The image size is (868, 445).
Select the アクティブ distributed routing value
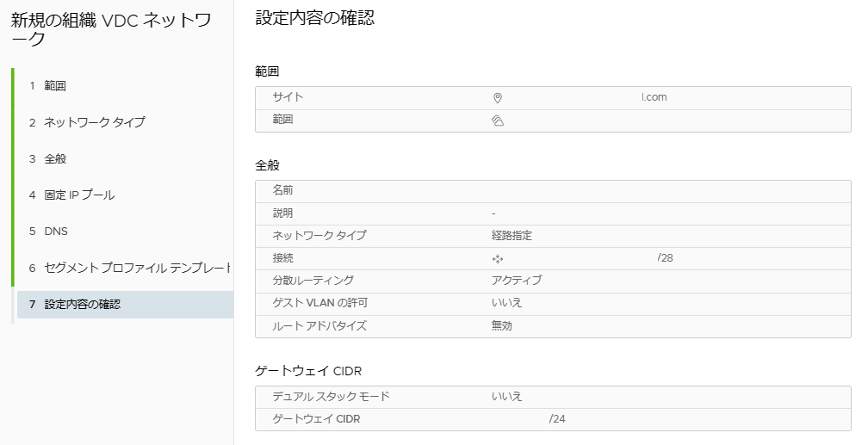(x=517, y=280)
